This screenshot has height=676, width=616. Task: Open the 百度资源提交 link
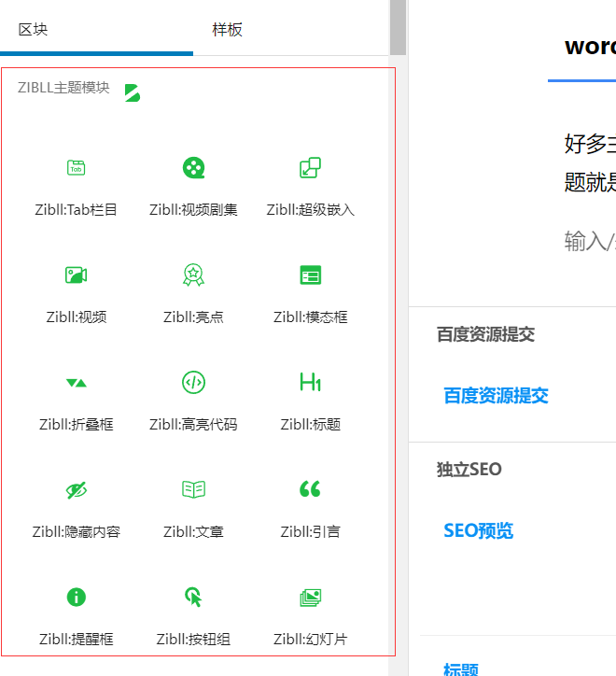click(496, 396)
